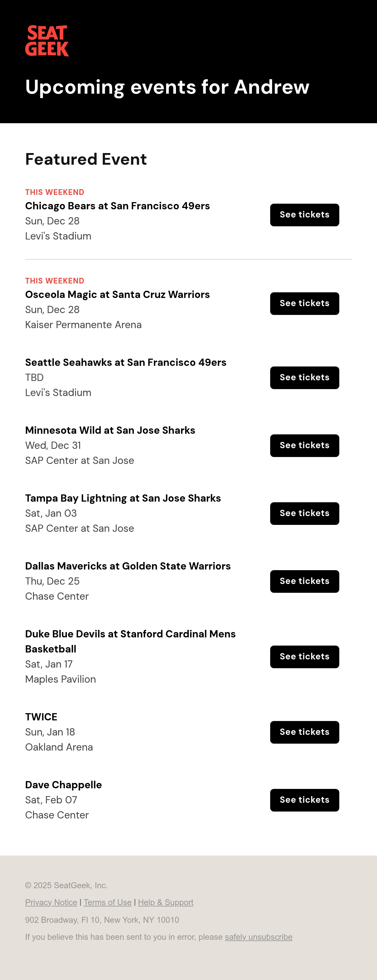Click the SeatGeek logo
The image size is (377, 980).
pos(47,41)
